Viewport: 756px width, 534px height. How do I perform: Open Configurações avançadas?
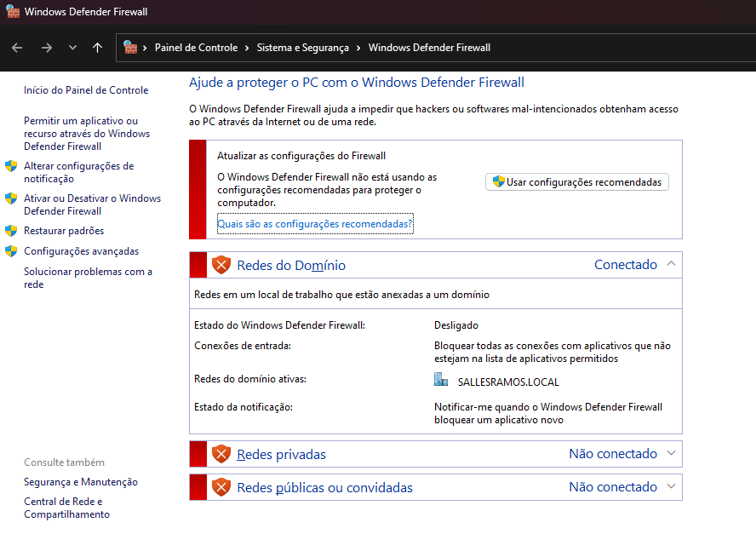pos(82,251)
